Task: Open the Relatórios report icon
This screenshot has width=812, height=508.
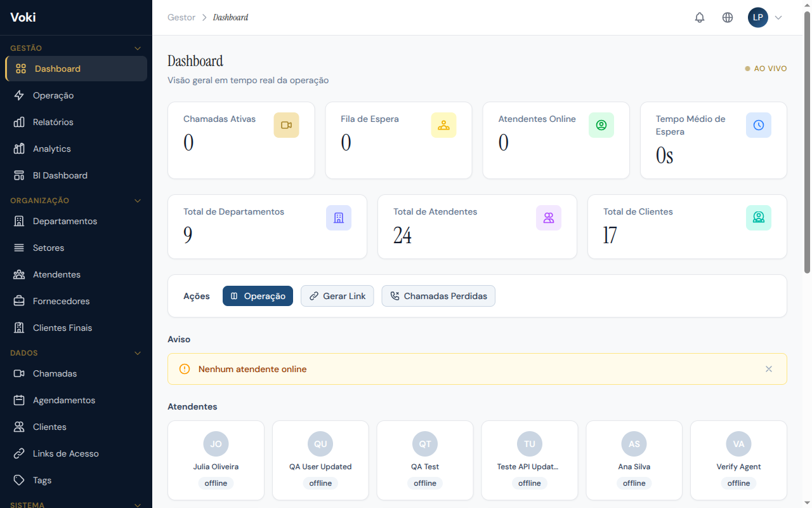Action: coord(19,122)
